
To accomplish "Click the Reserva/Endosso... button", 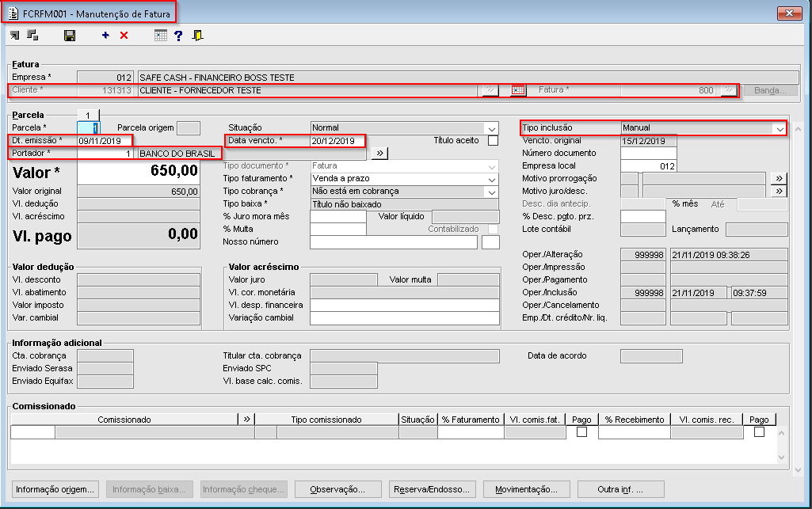I will [x=432, y=489].
